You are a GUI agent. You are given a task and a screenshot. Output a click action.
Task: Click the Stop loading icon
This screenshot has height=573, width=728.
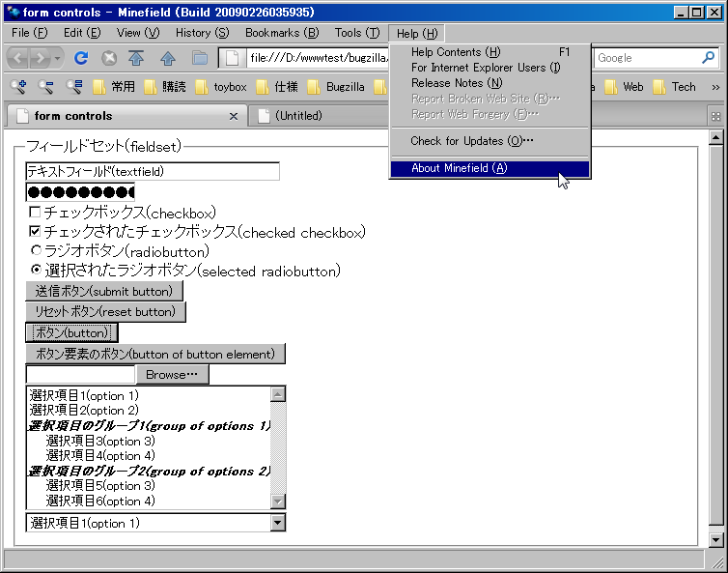(109, 58)
